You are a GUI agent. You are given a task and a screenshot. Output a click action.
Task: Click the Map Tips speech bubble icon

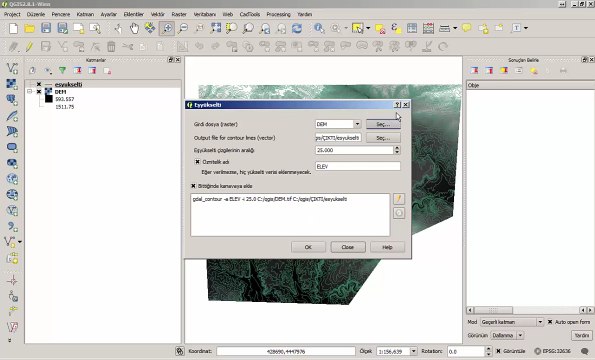point(467,28)
